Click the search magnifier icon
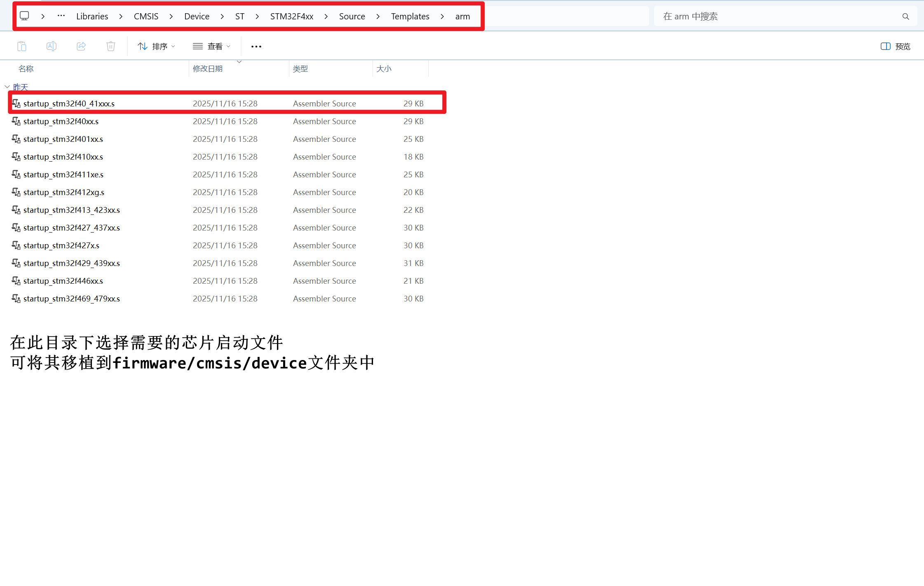 click(x=905, y=16)
